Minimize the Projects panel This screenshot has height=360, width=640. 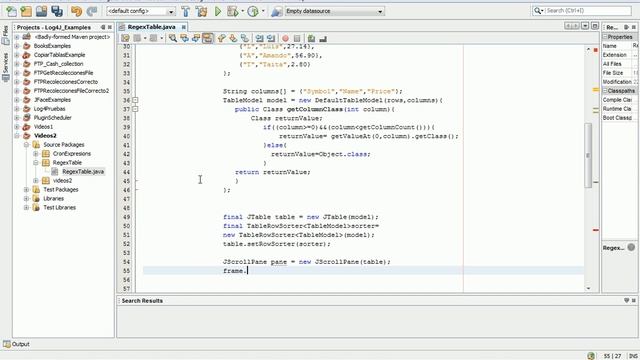click(103, 27)
